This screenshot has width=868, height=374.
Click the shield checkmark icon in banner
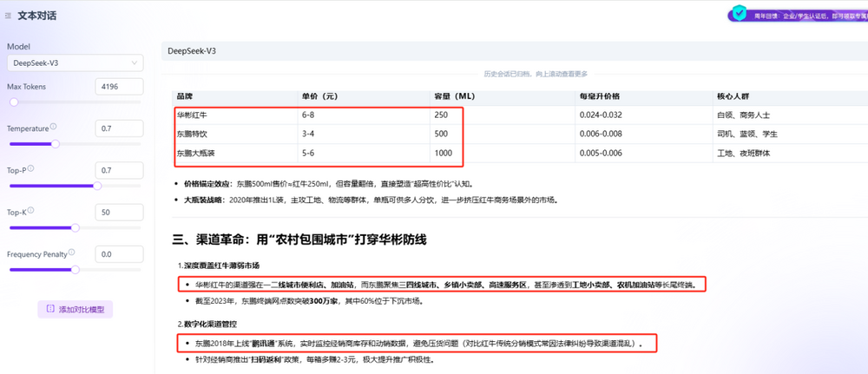(738, 14)
